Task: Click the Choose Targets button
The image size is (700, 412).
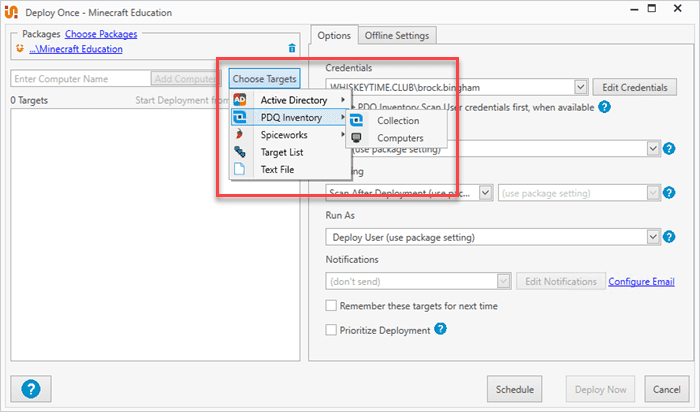Action: (x=264, y=79)
